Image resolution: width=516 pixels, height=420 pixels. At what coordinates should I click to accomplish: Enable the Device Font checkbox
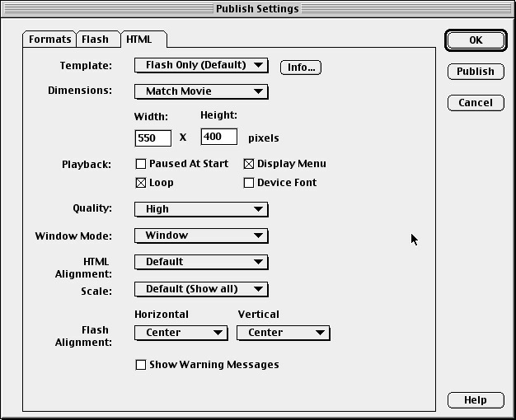[x=249, y=183]
